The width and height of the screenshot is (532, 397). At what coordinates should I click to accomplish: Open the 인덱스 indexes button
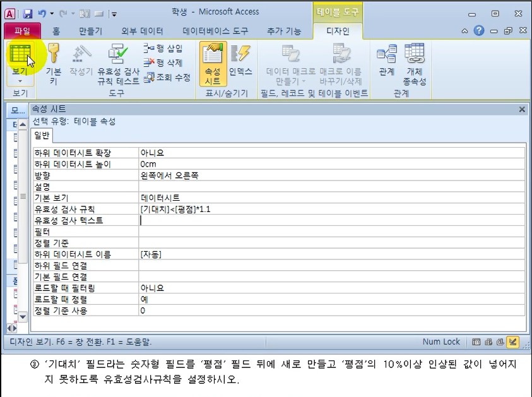(x=240, y=61)
